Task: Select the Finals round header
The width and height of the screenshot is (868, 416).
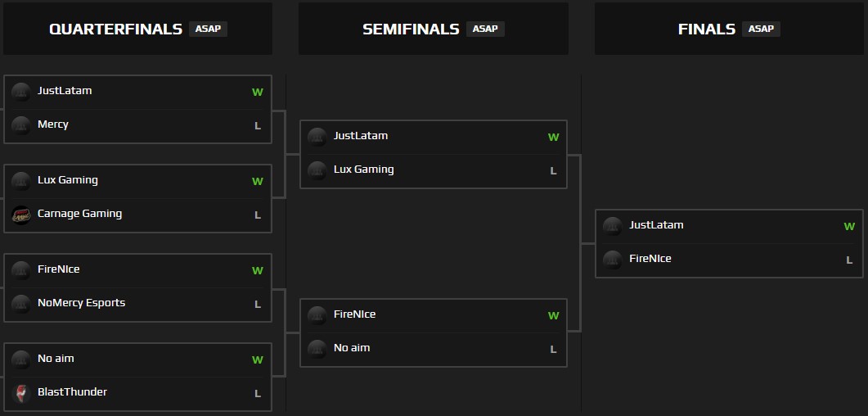Action: tap(707, 29)
